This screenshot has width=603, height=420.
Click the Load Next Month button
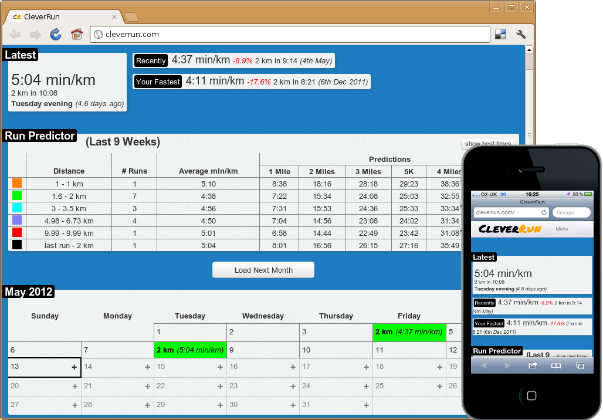coord(263,270)
